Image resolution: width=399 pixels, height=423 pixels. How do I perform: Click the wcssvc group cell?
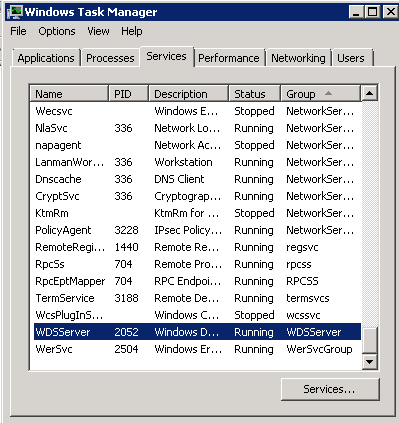coord(303,315)
